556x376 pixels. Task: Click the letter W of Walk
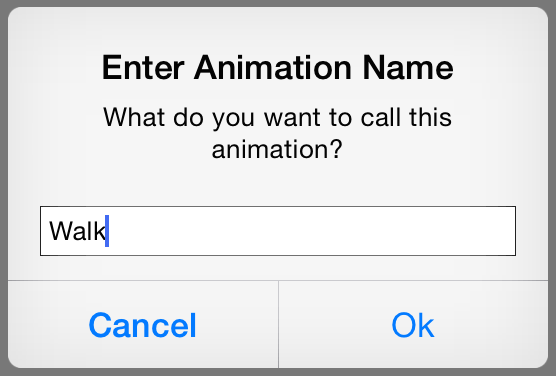(x=59, y=231)
